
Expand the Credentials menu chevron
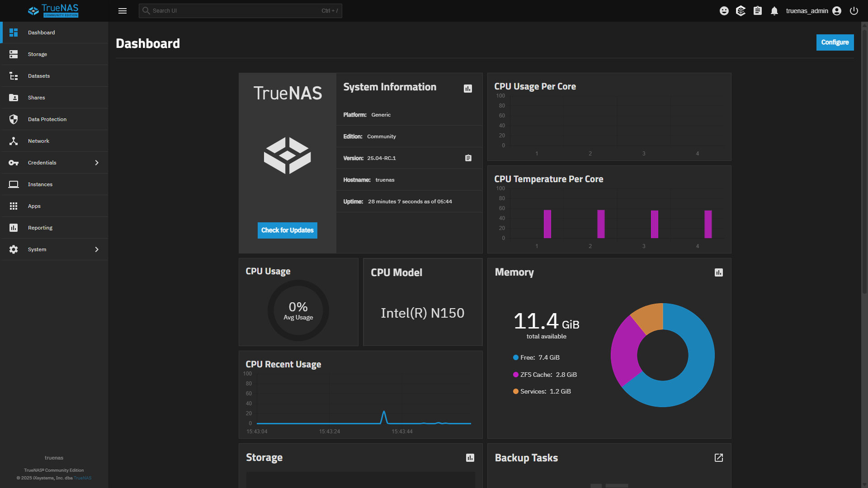[97, 163]
